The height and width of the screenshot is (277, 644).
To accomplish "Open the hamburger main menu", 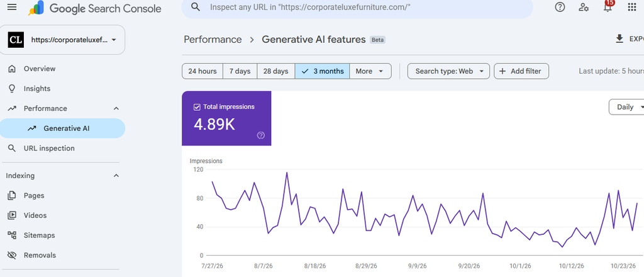I will 13,8.
